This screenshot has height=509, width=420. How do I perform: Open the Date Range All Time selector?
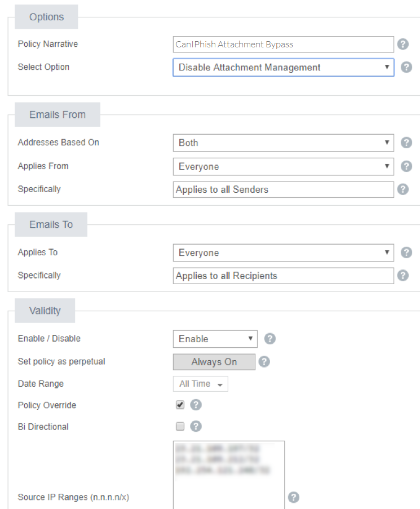pyautogui.click(x=200, y=383)
